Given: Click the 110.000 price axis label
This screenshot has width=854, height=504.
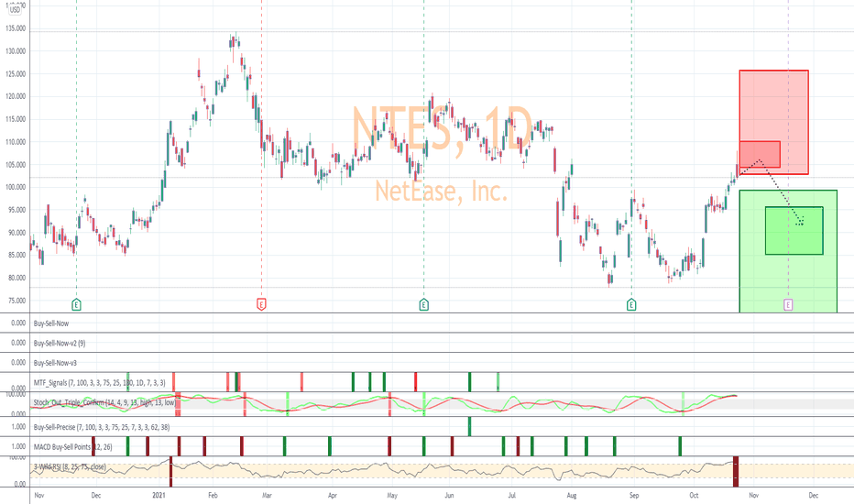Looking at the screenshot, I should coord(16,142).
